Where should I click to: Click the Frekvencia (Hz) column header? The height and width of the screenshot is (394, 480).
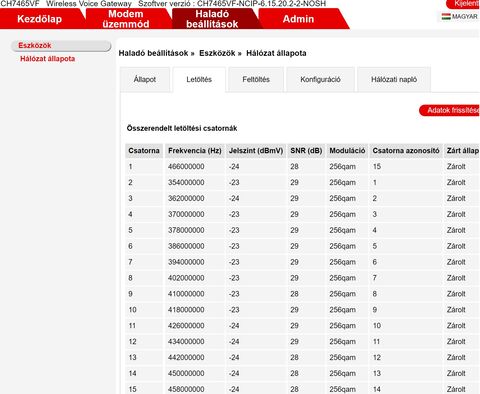195,151
